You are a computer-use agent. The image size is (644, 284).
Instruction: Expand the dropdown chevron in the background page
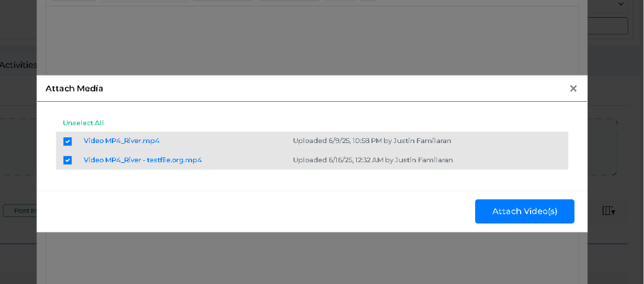pos(621,4)
